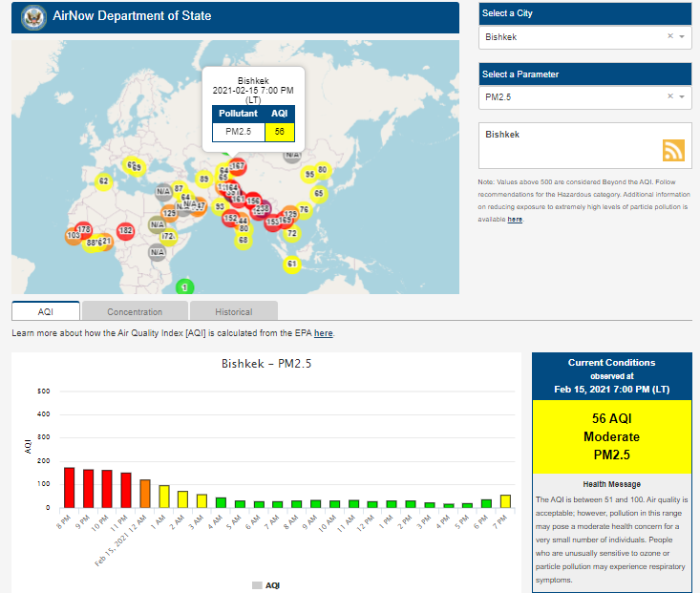
Task: Click the yellow 61 map marker
Action: pyautogui.click(x=292, y=264)
